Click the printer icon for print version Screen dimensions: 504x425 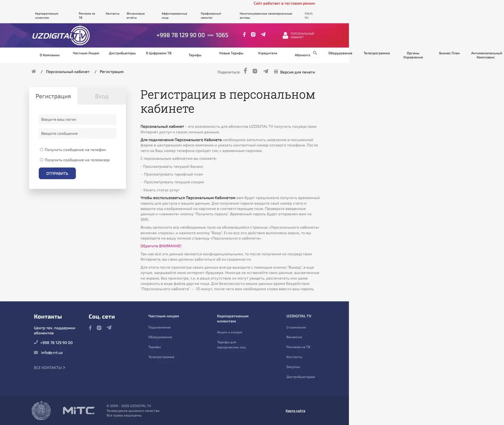click(276, 71)
